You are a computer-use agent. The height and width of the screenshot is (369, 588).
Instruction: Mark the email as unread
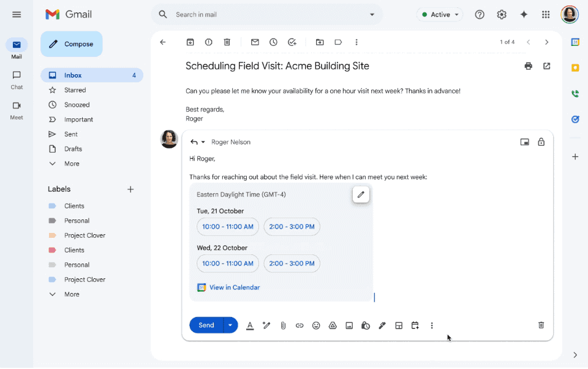click(255, 42)
